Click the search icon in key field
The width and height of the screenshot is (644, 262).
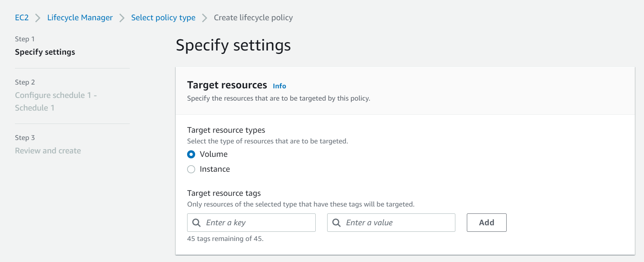point(196,223)
